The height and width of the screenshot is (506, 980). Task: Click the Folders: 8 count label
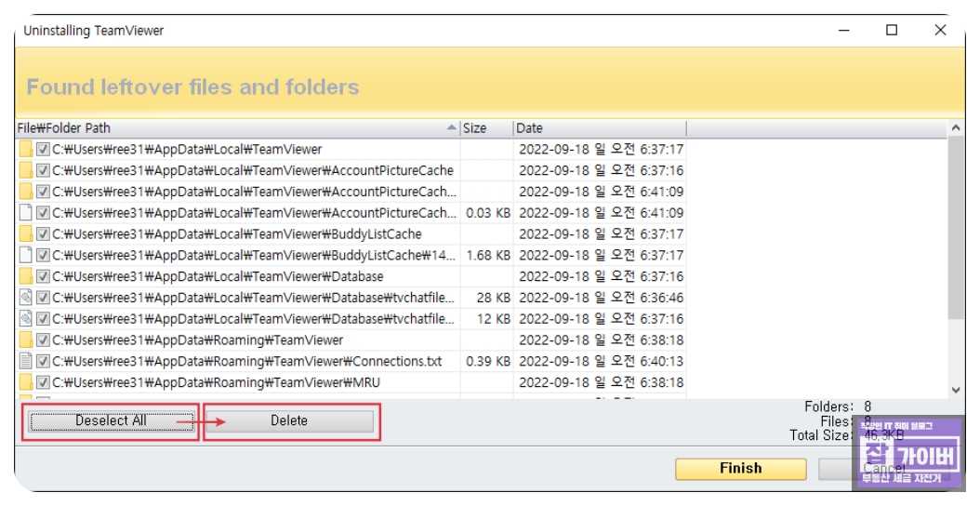[x=838, y=407]
